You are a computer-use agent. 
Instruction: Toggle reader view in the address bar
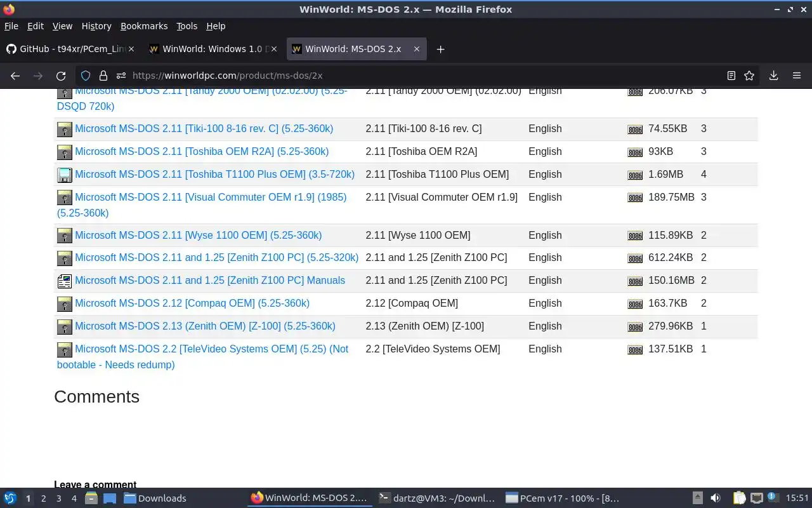pyautogui.click(x=731, y=76)
